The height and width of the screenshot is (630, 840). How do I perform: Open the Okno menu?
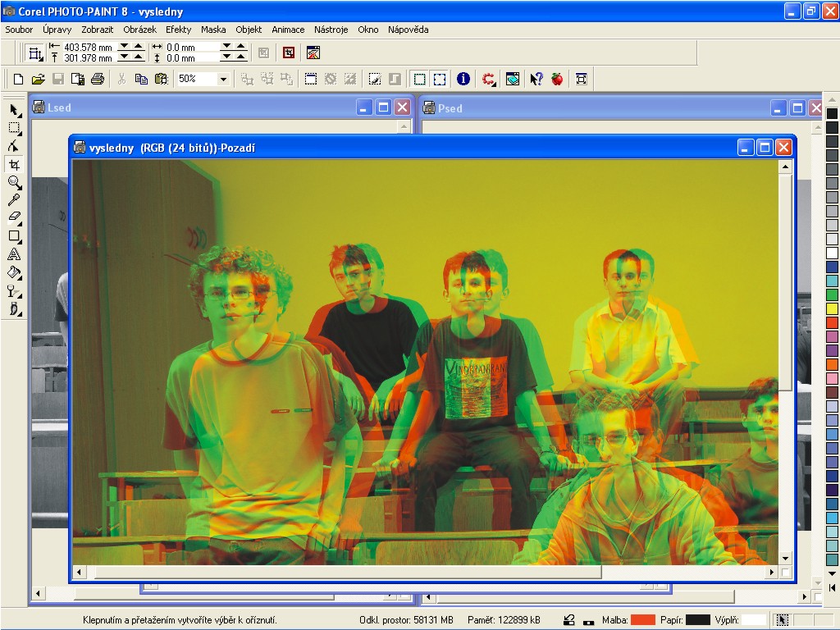(x=368, y=30)
